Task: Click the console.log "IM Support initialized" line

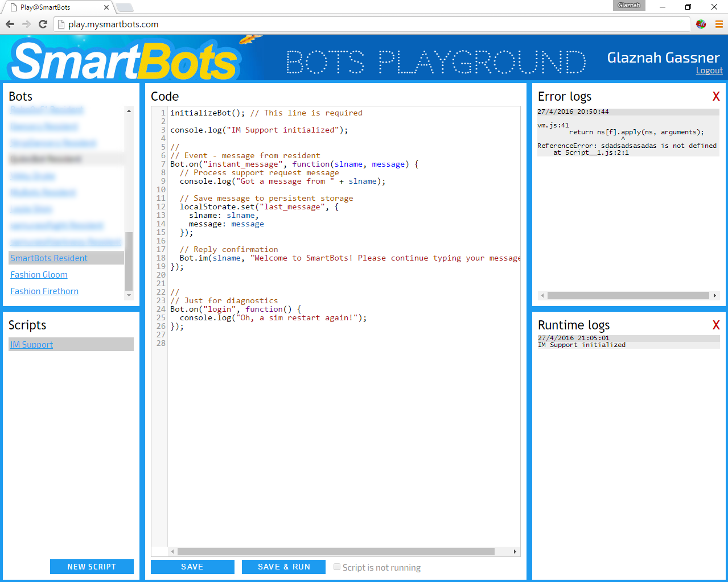Action: coord(259,130)
